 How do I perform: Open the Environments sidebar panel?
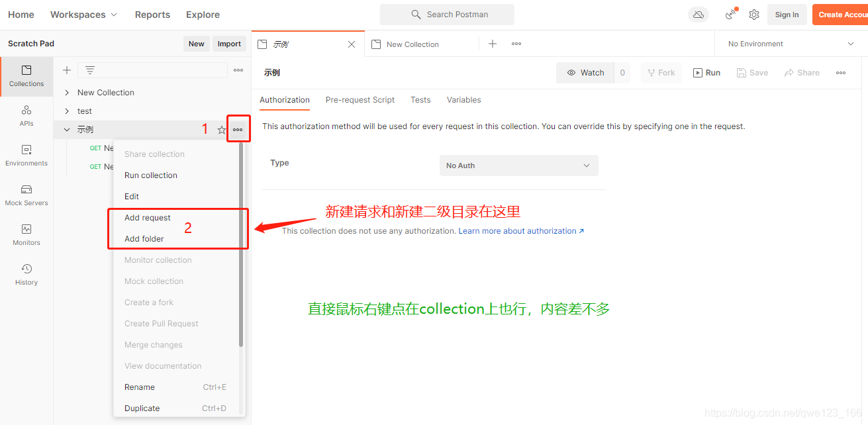[x=26, y=156]
